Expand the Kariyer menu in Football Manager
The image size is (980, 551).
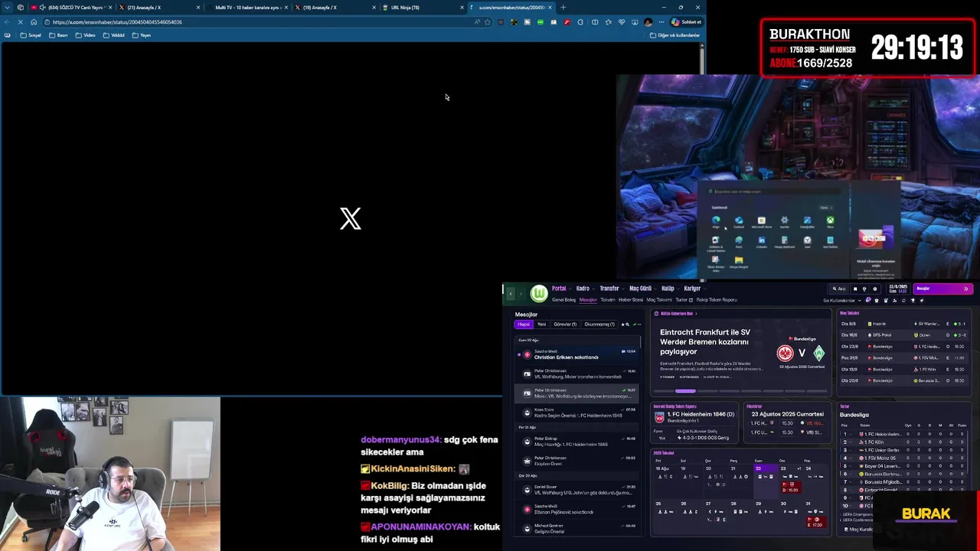(694, 289)
